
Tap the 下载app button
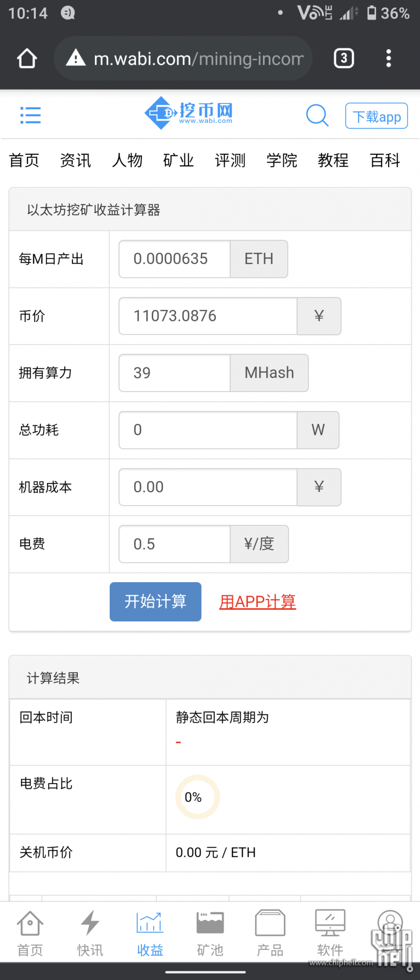pos(376,116)
